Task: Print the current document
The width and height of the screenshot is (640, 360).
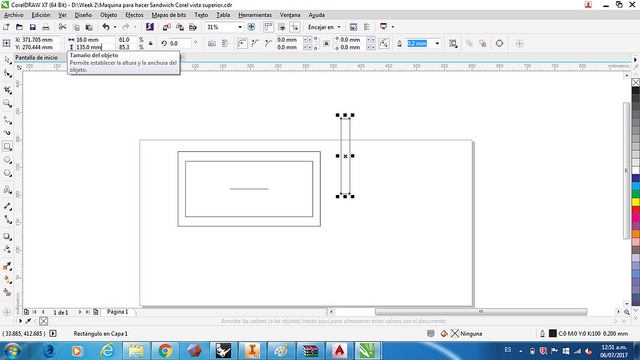Action: [46, 27]
